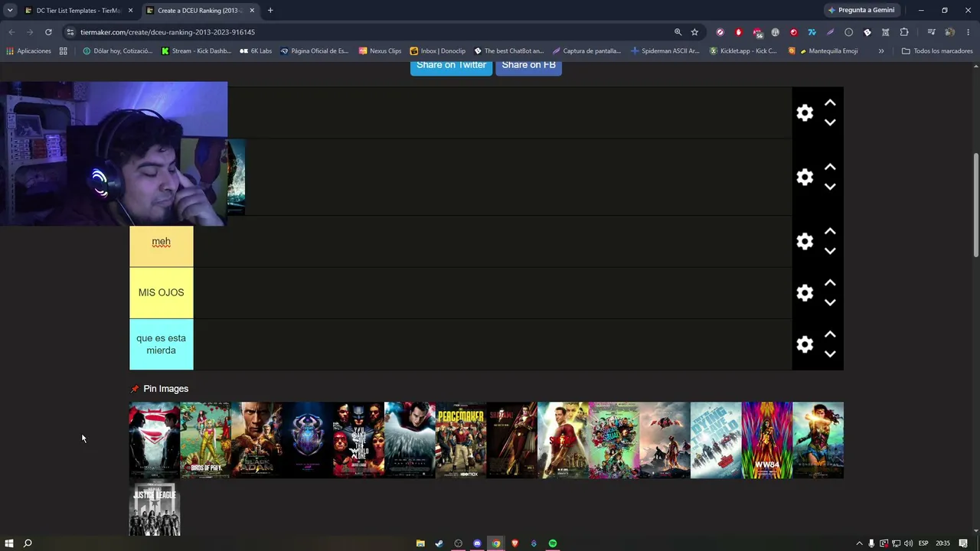Bookmark this page with the star
Viewport: 980px width, 551px height.
pyautogui.click(x=694, y=32)
